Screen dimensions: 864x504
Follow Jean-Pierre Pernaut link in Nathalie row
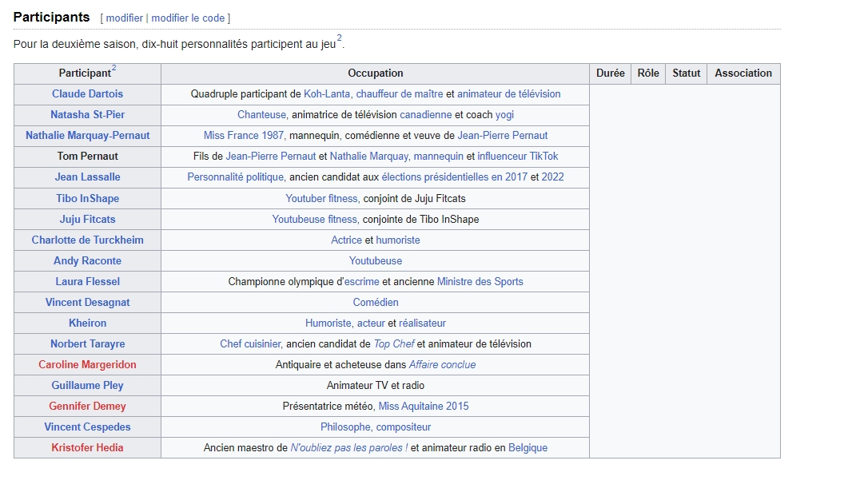[503, 136]
